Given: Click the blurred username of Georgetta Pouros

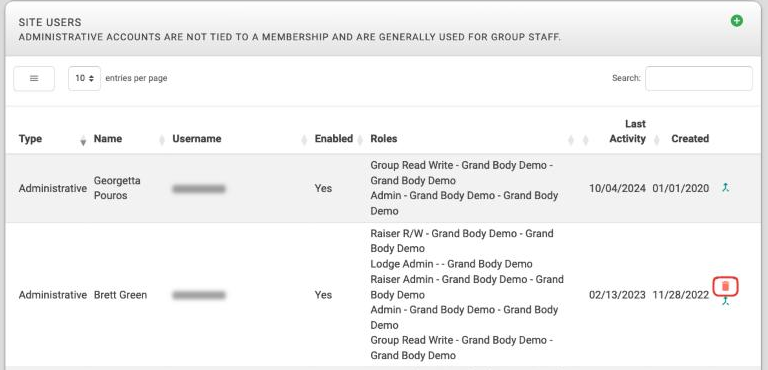Looking at the screenshot, I should tap(199, 189).
